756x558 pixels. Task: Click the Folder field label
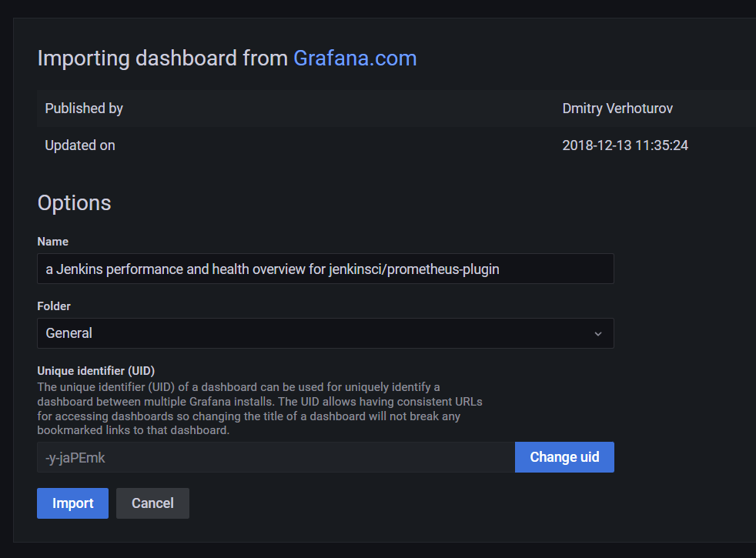tap(54, 306)
